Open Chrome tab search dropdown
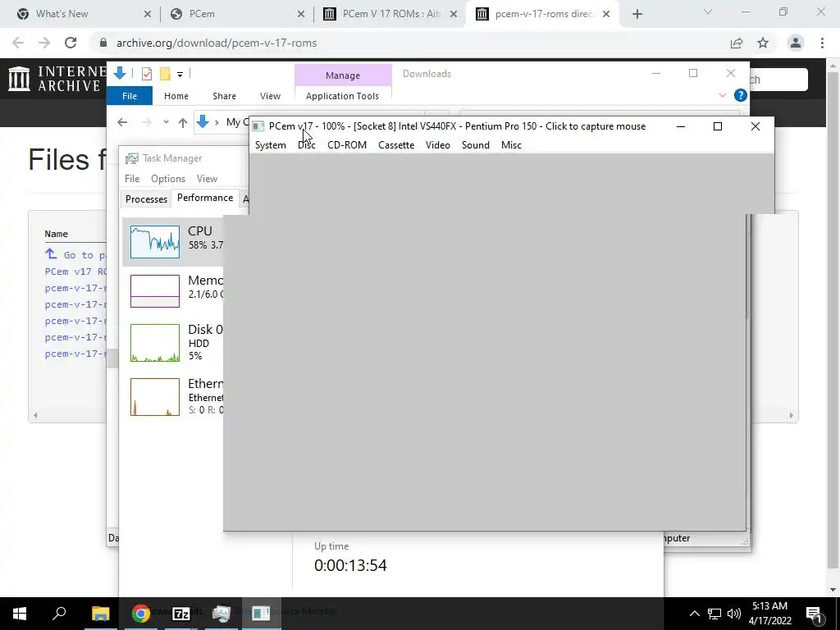 click(x=708, y=11)
